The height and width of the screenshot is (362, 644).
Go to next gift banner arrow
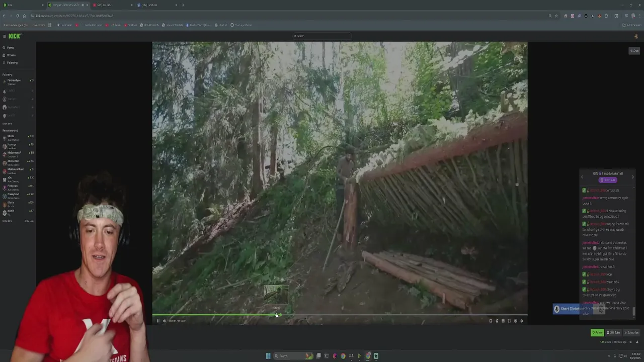tap(633, 177)
